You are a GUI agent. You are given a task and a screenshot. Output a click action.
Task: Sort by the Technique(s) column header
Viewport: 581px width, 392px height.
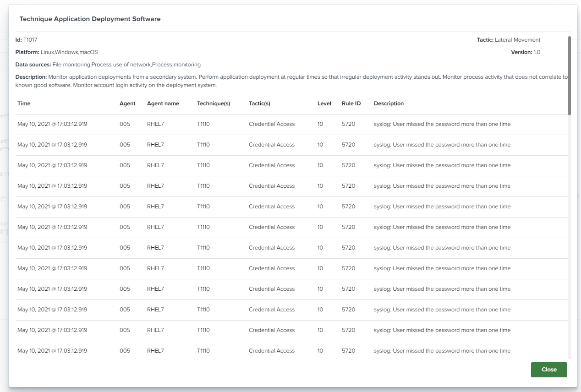[214, 103]
